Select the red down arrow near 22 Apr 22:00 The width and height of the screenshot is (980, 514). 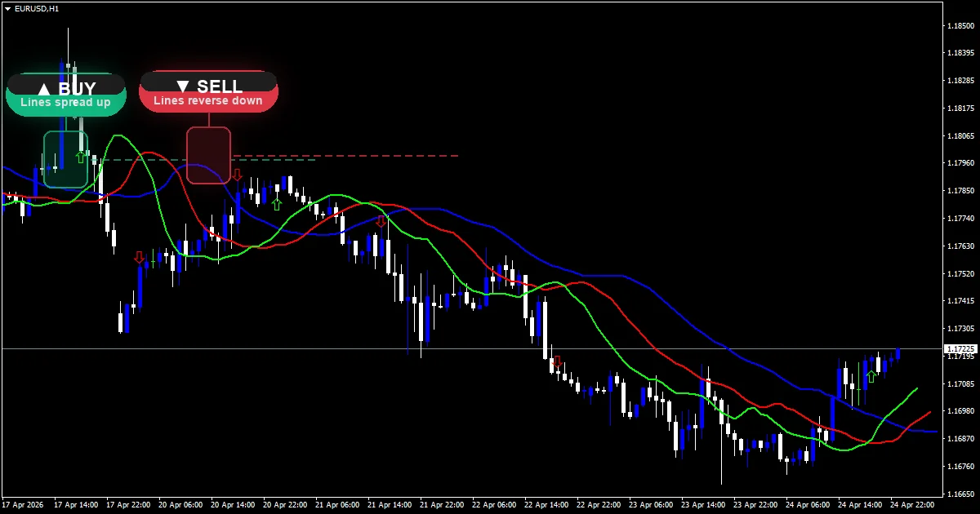click(x=558, y=361)
